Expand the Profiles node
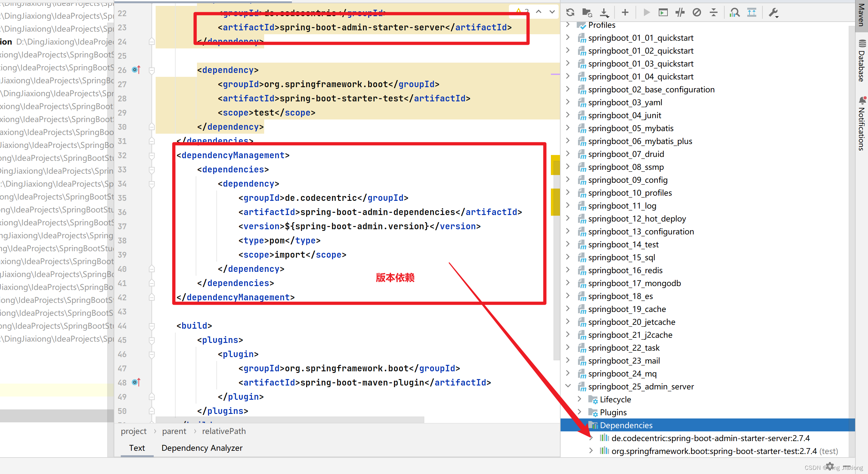 (568, 25)
